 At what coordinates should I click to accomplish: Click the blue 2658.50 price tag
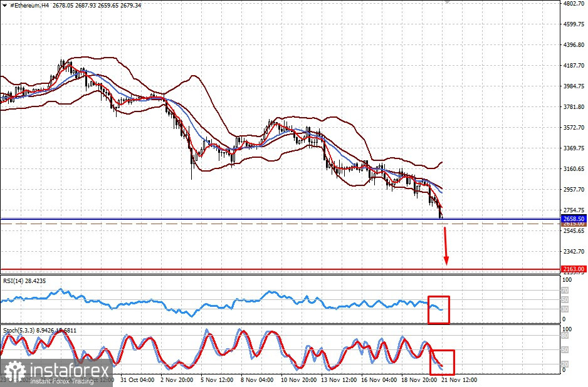point(574,219)
